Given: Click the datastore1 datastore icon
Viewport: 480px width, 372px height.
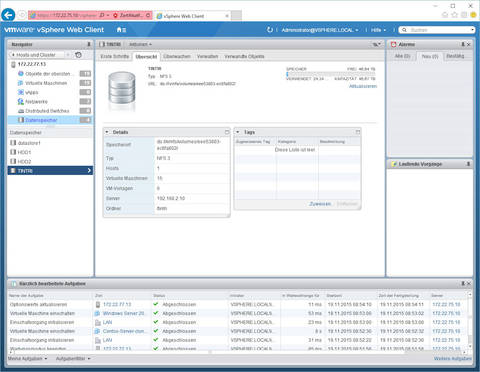Looking at the screenshot, I should pyautogui.click(x=13, y=143).
